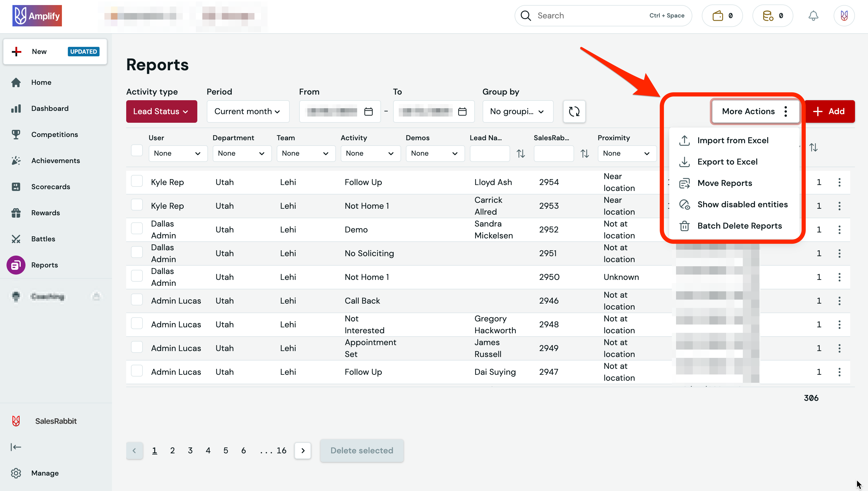
Task: Open the Lead Status activity type dropdown
Action: tap(161, 111)
